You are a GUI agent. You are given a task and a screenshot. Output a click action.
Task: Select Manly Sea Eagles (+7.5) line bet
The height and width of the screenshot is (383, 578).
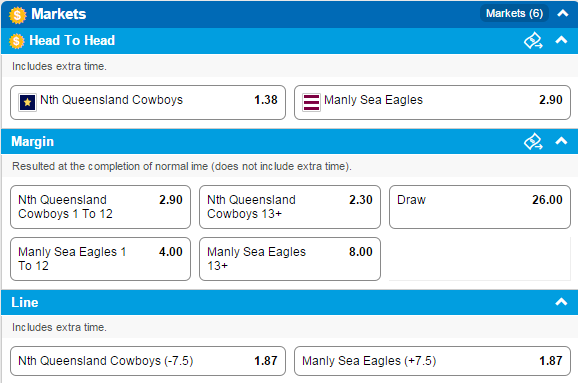[x=432, y=361]
